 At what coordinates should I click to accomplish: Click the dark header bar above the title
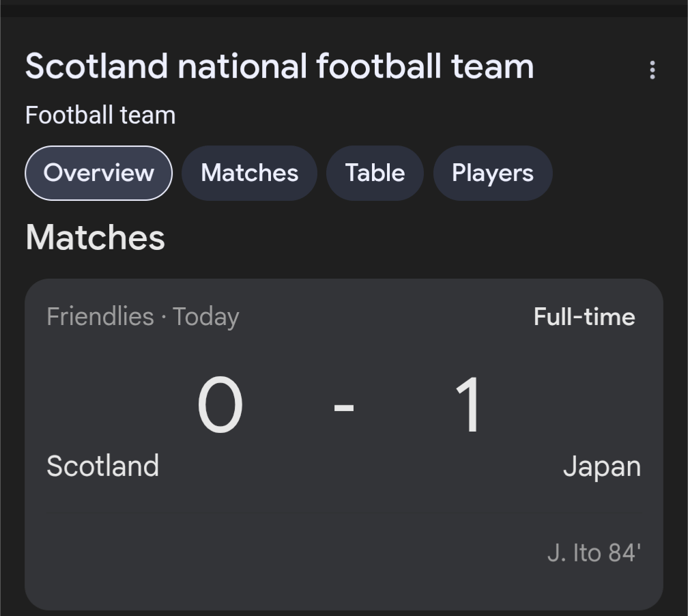[x=344, y=8]
